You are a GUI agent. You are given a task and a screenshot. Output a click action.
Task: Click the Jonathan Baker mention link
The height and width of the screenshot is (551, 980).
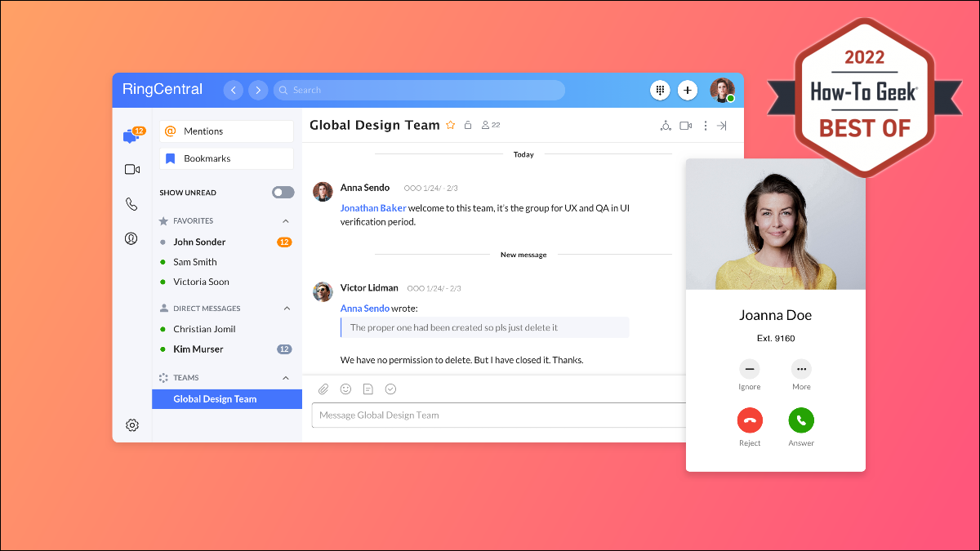pos(372,208)
